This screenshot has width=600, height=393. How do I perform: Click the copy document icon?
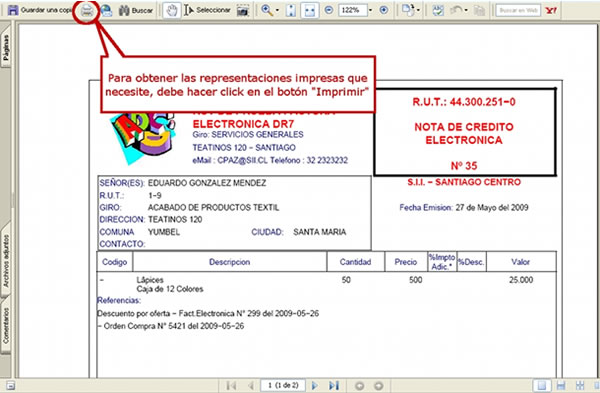coord(479,11)
